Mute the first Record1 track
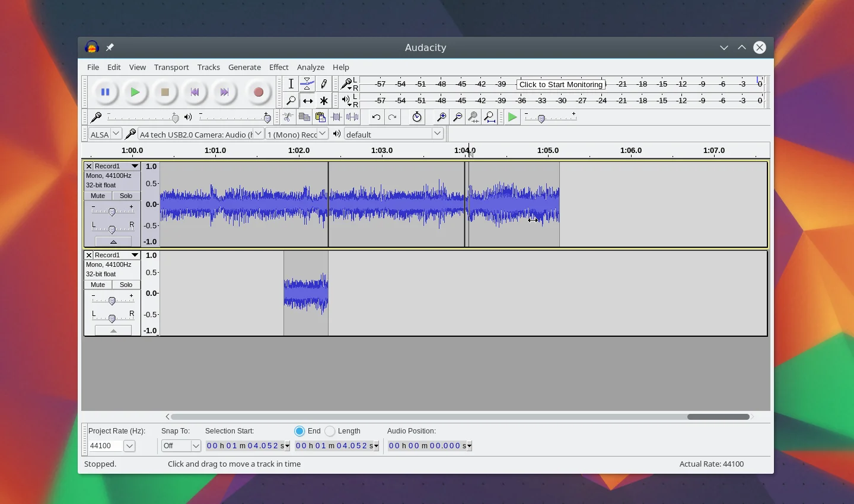Screen dimensions: 854x504 (x=98, y=196)
